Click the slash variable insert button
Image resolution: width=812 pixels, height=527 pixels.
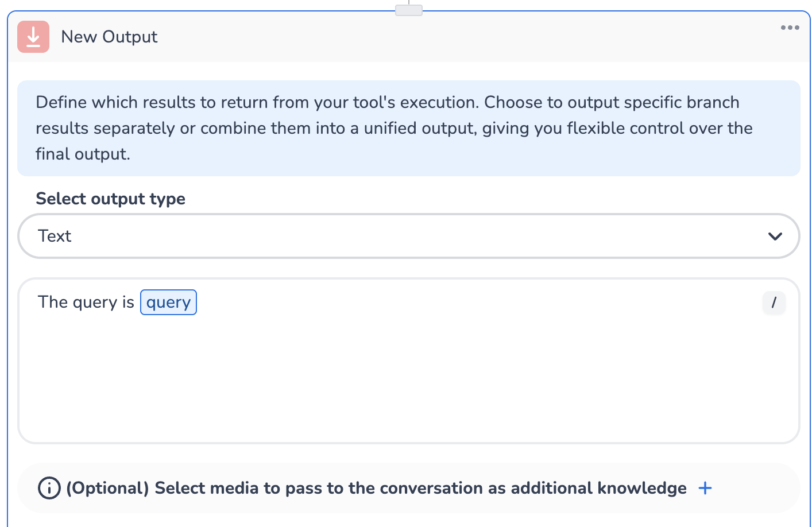tap(774, 303)
